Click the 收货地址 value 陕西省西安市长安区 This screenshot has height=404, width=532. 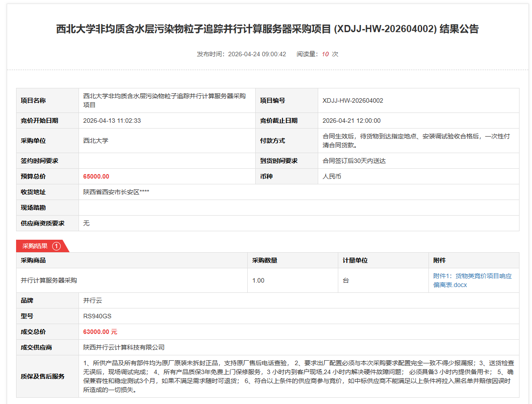116,192
